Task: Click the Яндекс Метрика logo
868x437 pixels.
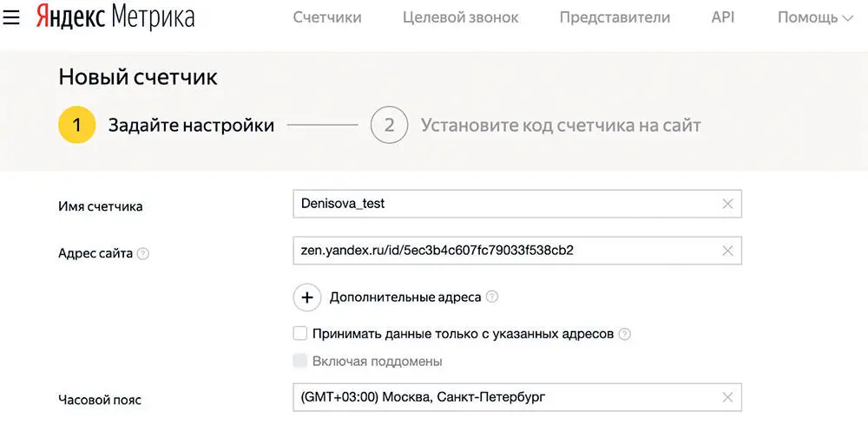Action: [x=115, y=17]
